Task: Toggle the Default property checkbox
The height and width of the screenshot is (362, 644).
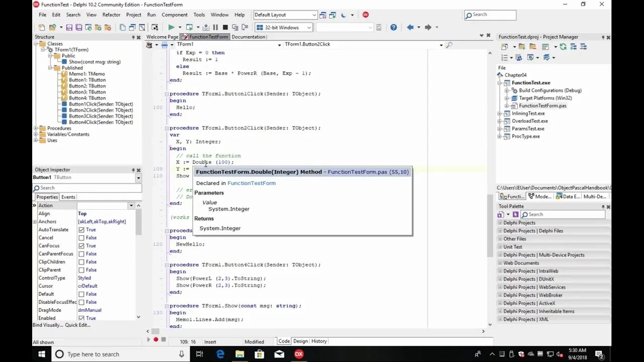Action: (82, 294)
